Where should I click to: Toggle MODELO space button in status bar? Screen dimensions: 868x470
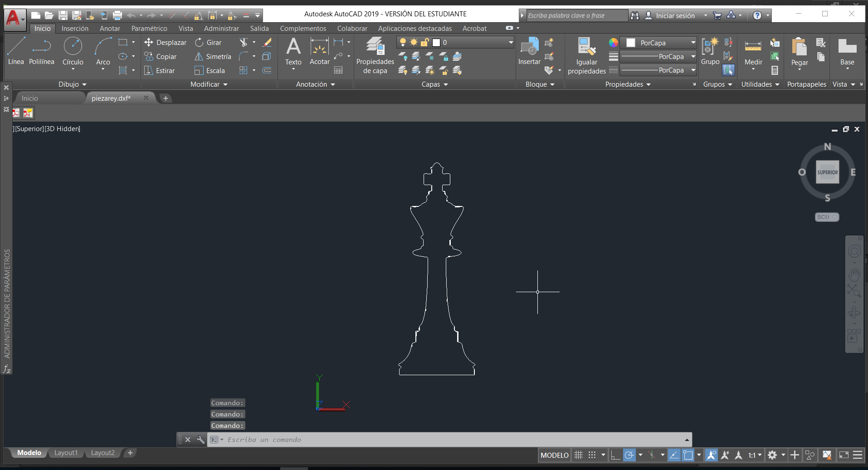(554, 455)
